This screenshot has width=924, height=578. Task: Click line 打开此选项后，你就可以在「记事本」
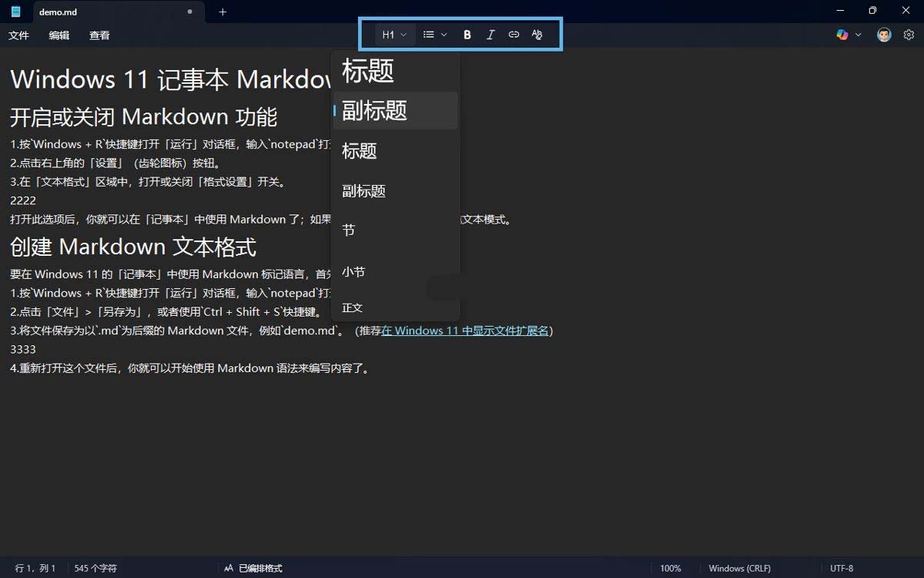point(169,219)
